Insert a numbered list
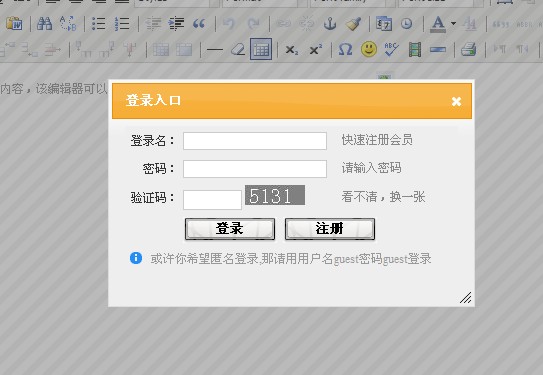This screenshot has width=543, height=375. click(122, 24)
